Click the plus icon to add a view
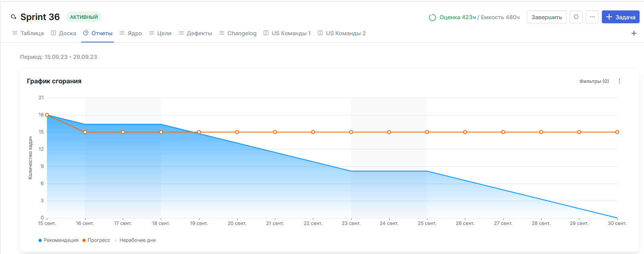Viewport: 644px width, 254px height. tap(634, 33)
